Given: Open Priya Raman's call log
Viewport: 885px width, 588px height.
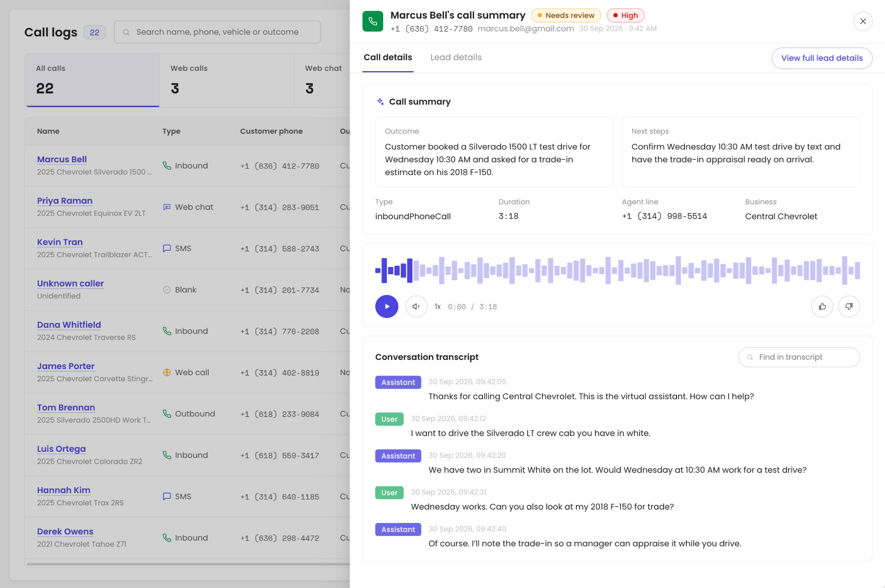Looking at the screenshot, I should (64, 201).
